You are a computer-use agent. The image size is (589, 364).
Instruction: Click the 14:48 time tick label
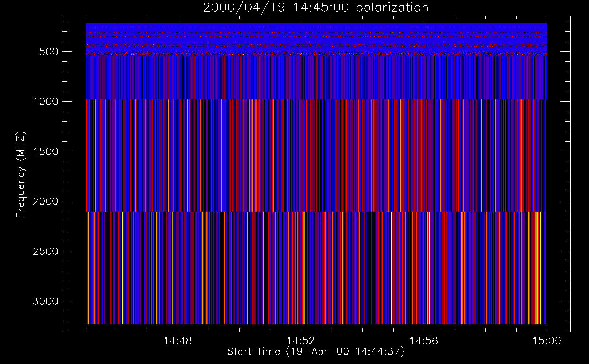(178, 341)
